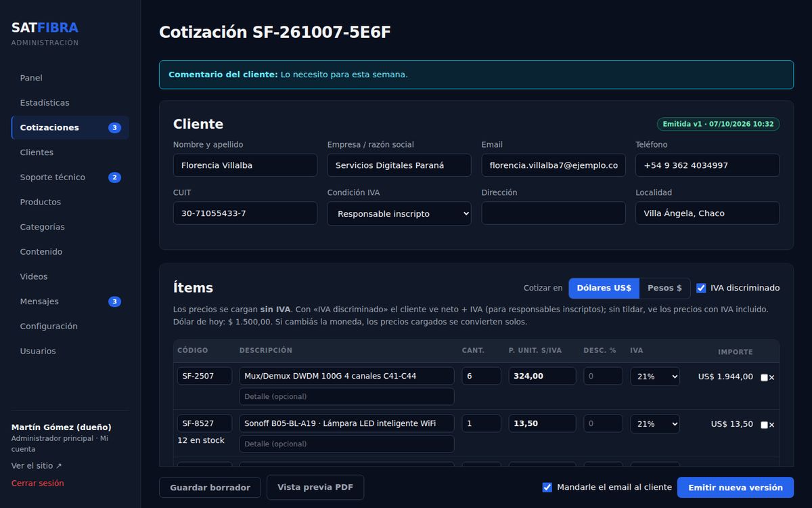812x508 pixels.
Task: Follow the Ver el sitio link
Action: pos(37,466)
